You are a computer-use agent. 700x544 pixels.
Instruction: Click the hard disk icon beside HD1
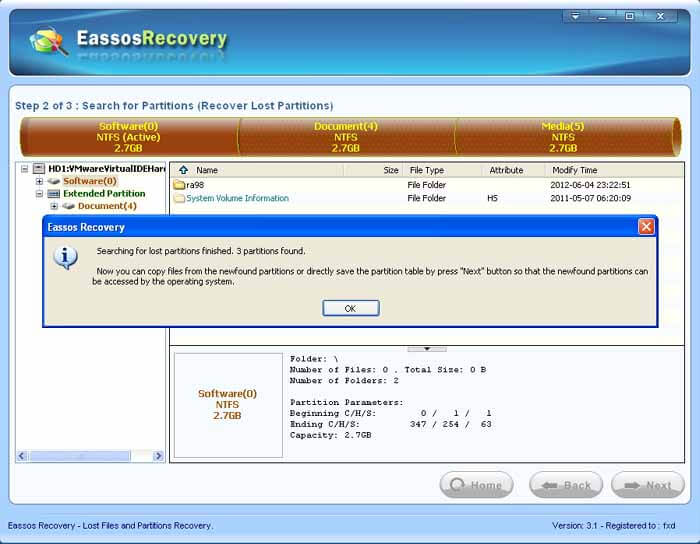[39, 169]
